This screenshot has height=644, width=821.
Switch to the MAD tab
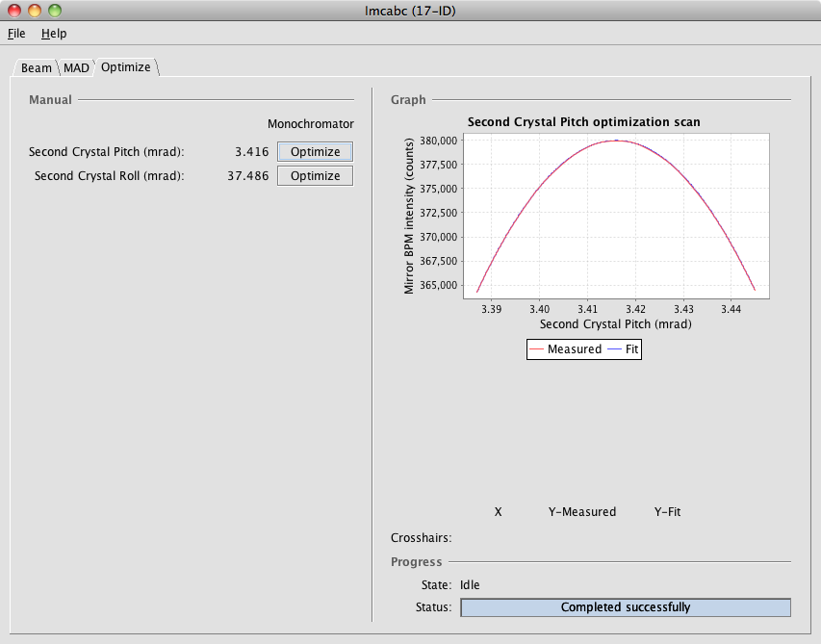coord(76,68)
